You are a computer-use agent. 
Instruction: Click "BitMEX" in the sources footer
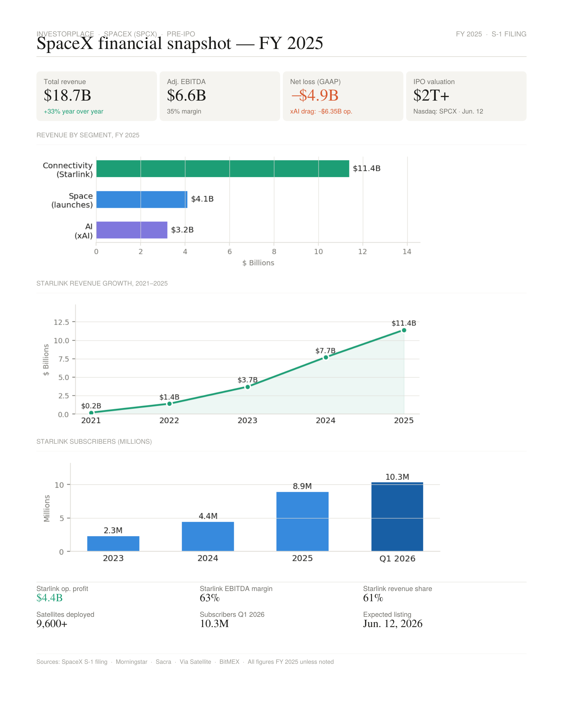click(x=230, y=662)
